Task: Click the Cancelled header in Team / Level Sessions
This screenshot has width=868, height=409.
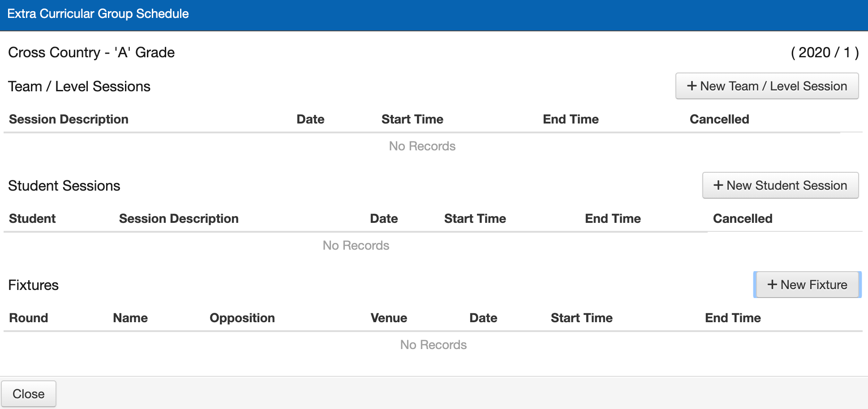Action: tap(719, 119)
